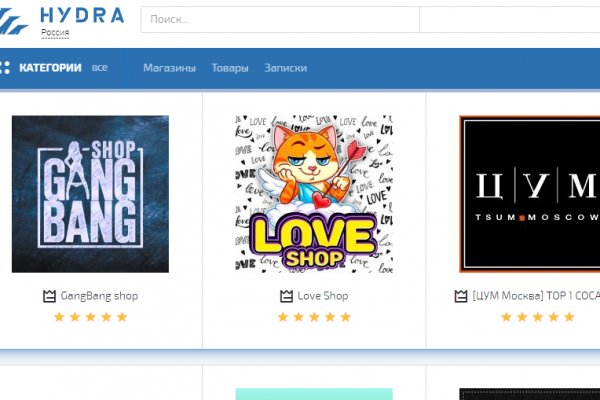Click Love Shop star rating
The height and width of the screenshot is (400, 600).
[314, 317]
